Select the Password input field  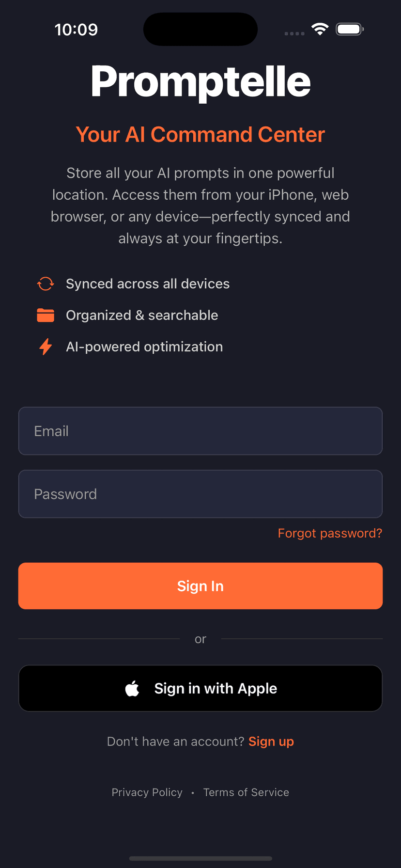click(x=200, y=493)
